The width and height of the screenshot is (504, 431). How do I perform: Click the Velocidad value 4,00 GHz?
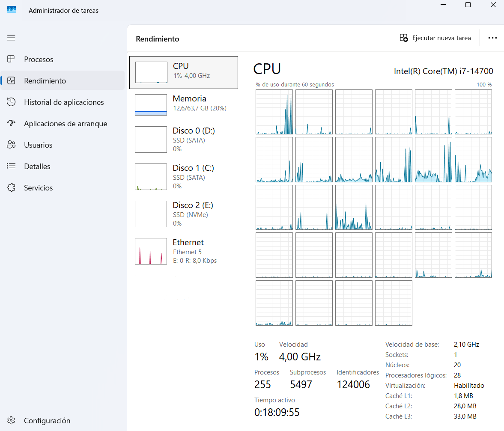pyautogui.click(x=300, y=357)
